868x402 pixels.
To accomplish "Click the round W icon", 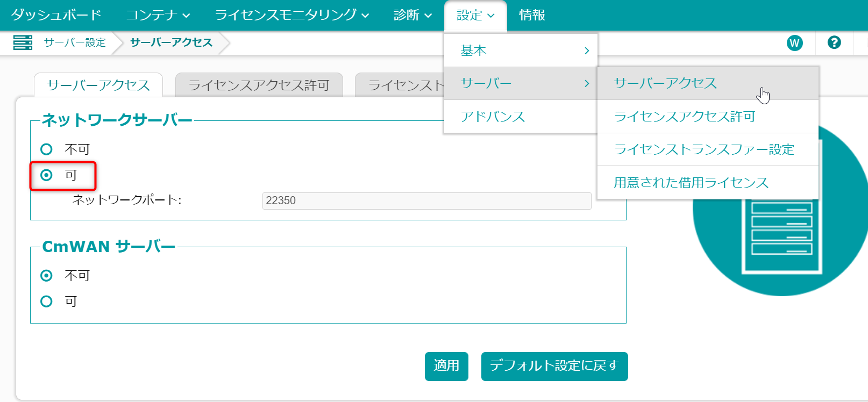I will coord(794,43).
